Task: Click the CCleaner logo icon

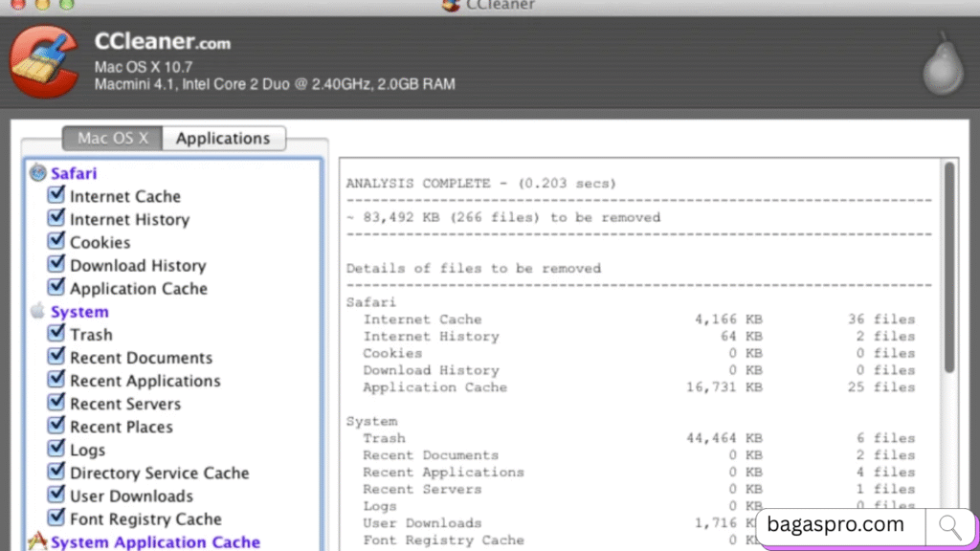Action: [x=43, y=61]
